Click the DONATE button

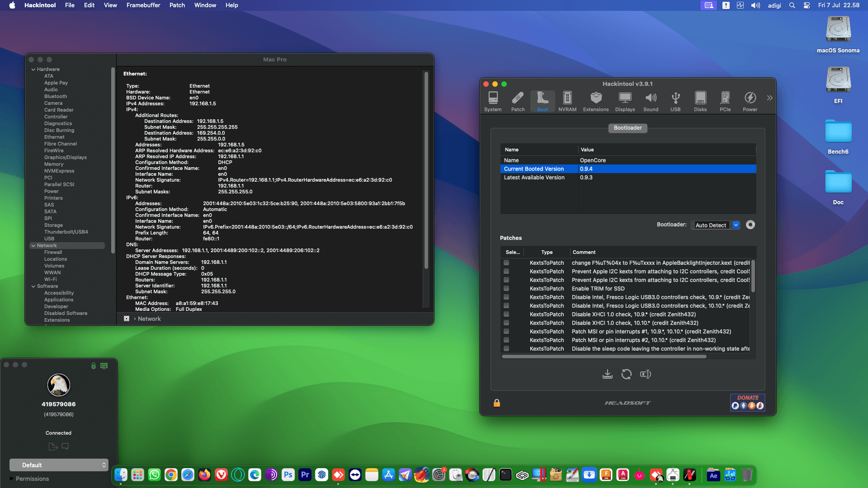[x=748, y=402]
